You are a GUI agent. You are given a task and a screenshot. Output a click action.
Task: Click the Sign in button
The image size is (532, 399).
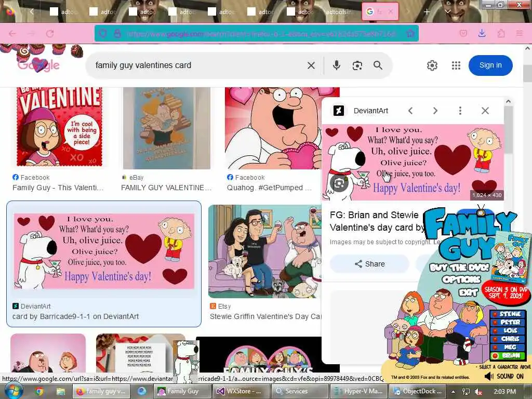(x=490, y=65)
